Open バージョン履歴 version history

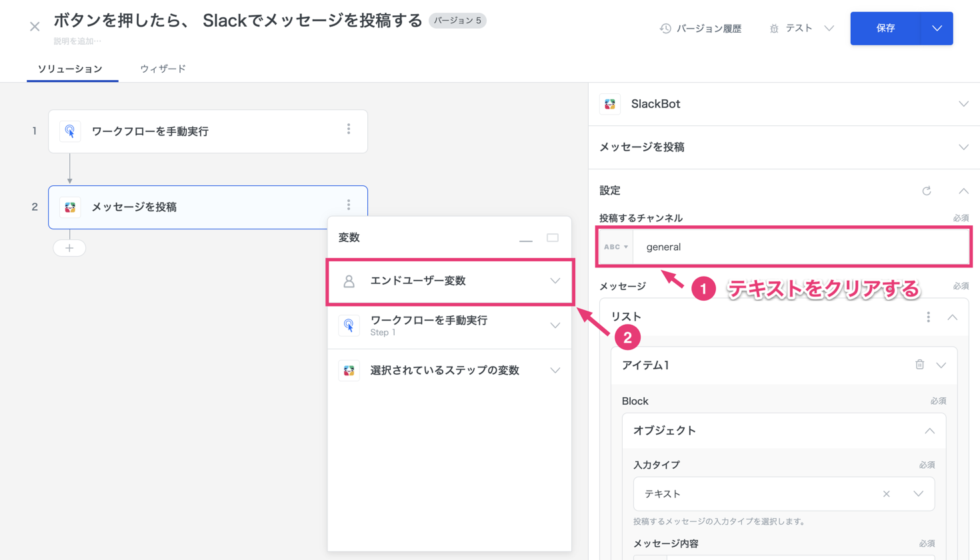(701, 29)
